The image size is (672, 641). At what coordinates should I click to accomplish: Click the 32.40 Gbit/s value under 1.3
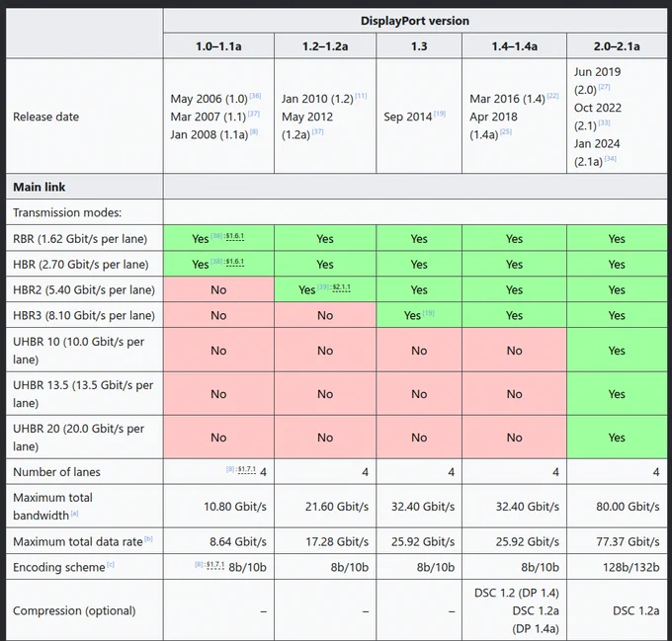tap(423, 507)
